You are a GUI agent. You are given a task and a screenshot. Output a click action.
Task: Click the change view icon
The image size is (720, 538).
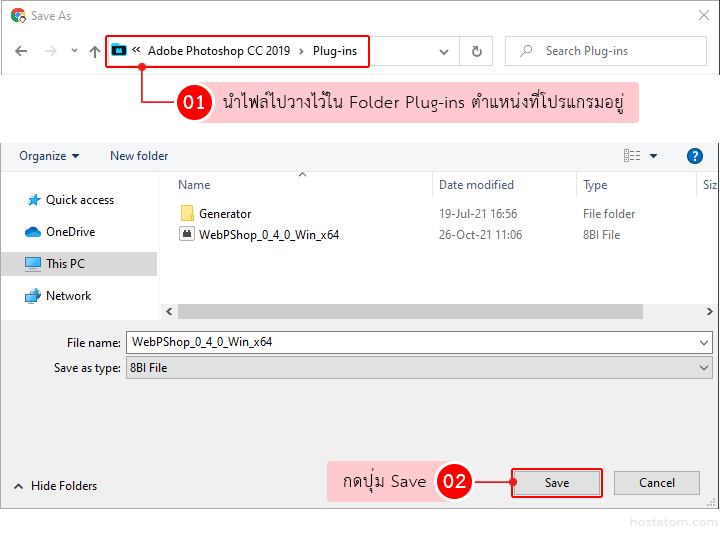pos(632,156)
